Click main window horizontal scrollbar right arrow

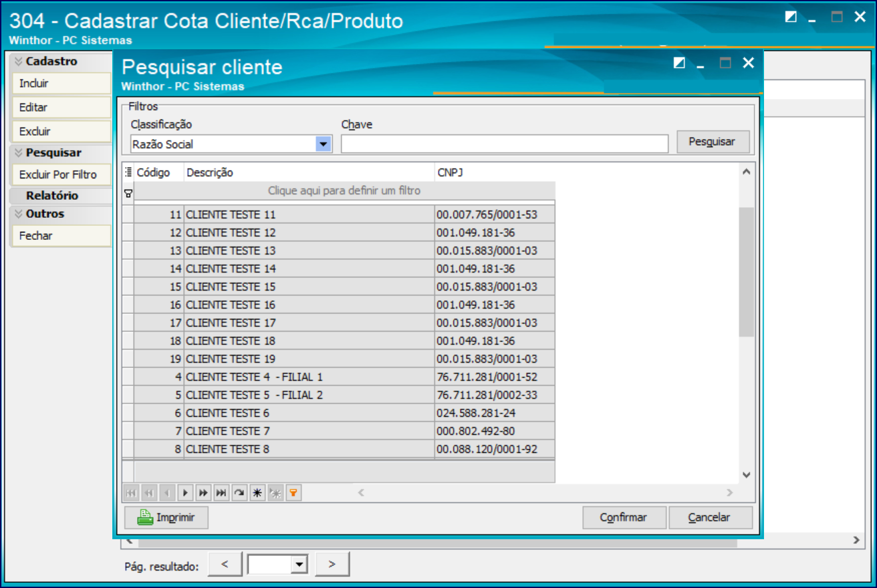[856, 541]
